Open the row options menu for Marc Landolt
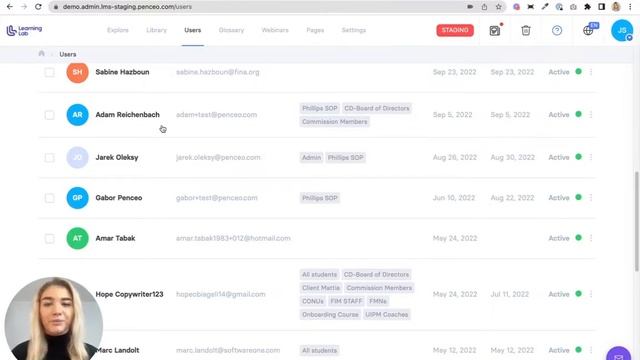 [x=591, y=350]
